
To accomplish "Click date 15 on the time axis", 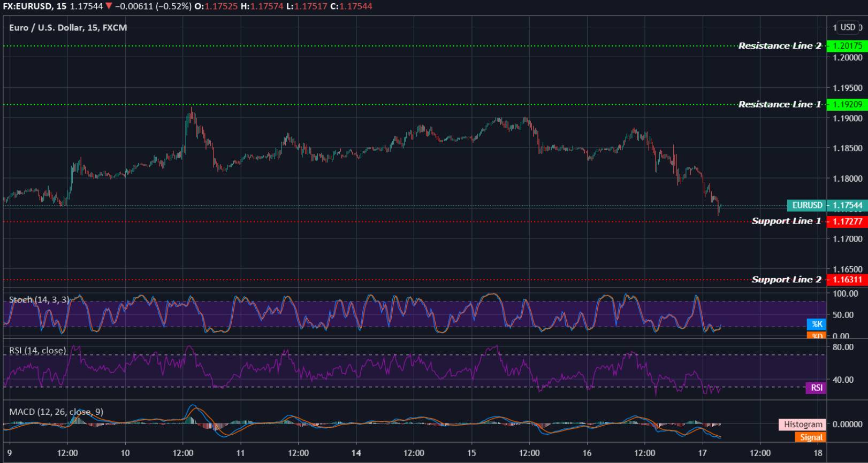I will tap(471, 453).
